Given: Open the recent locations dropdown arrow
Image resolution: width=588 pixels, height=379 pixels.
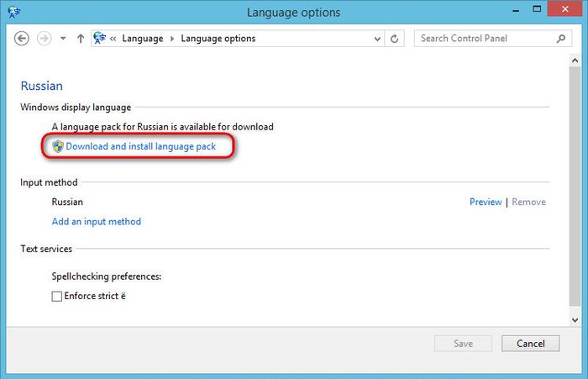Looking at the screenshot, I should click(x=63, y=39).
